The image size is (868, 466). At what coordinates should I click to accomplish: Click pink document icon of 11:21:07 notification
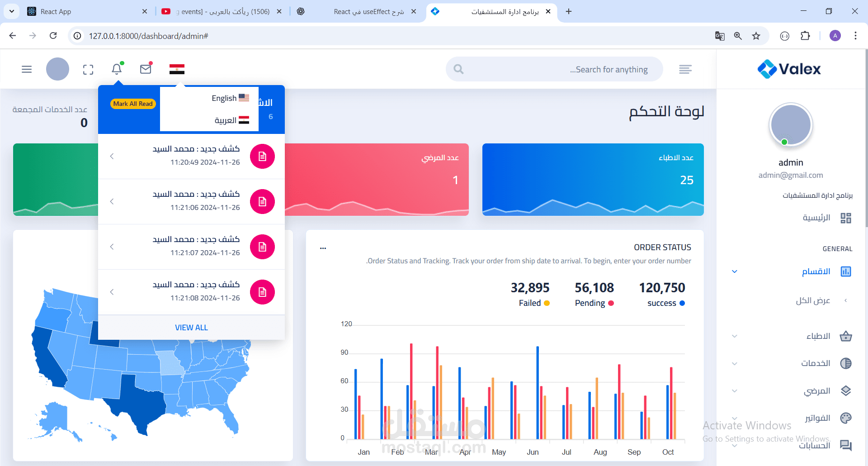coord(262,247)
